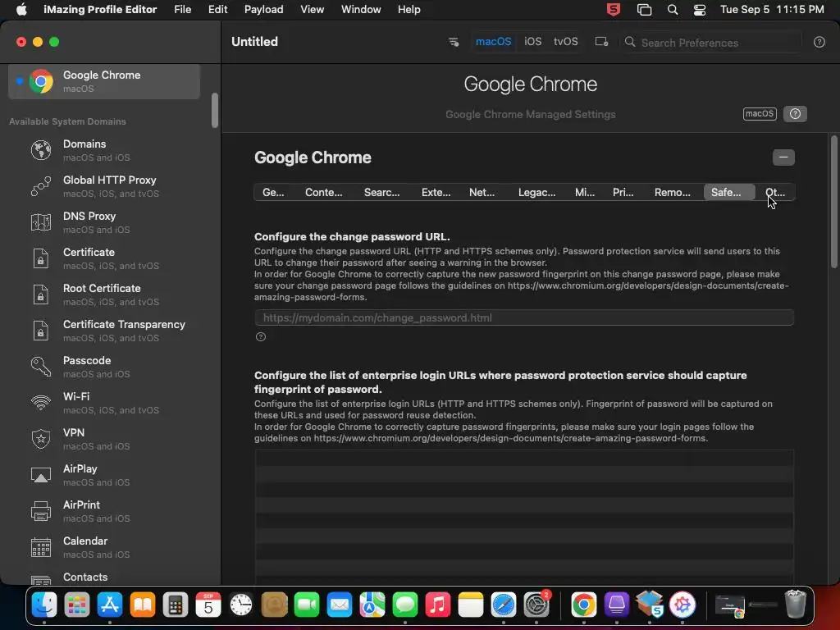840x630 pixels.
Task: Select the Calendar payload icon
Action: [x=41, y=547]
